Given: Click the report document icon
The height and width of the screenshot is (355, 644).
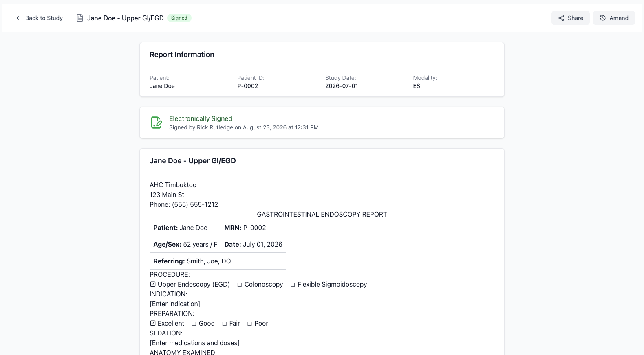Looking at the screenshot, I should click(80, 18).
